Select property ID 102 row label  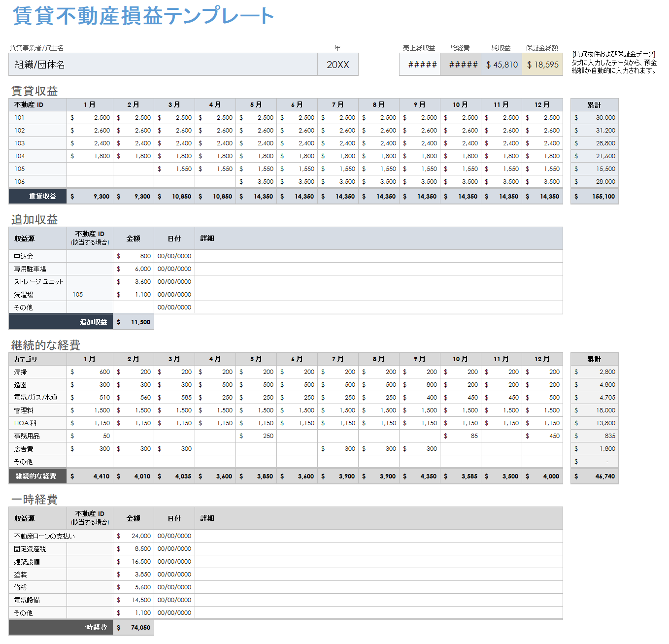pos(38,131)
